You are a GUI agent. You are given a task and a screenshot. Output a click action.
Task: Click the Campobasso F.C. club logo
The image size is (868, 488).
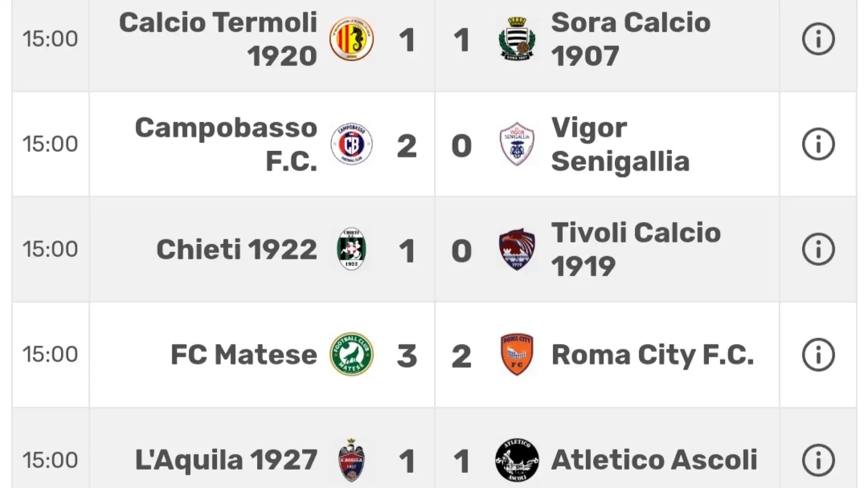click(x=352, y=144)
